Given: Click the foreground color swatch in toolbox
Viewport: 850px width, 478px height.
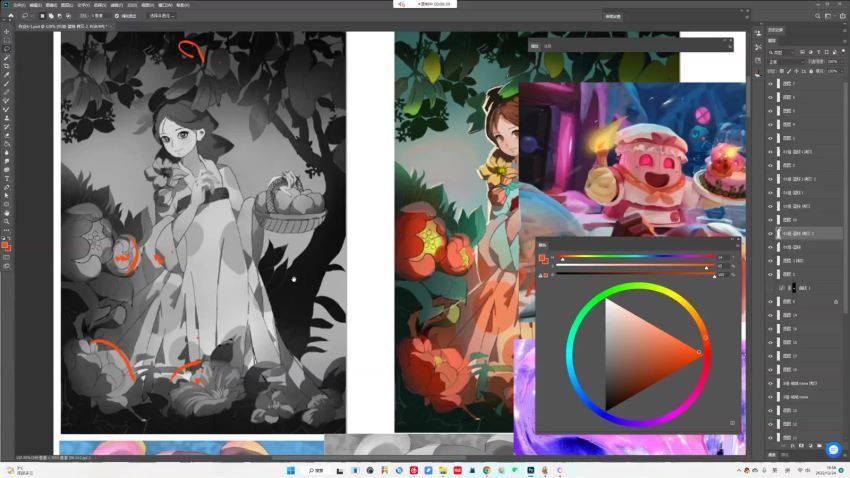Looking at the screenshot, I should [x=5, y=246].
